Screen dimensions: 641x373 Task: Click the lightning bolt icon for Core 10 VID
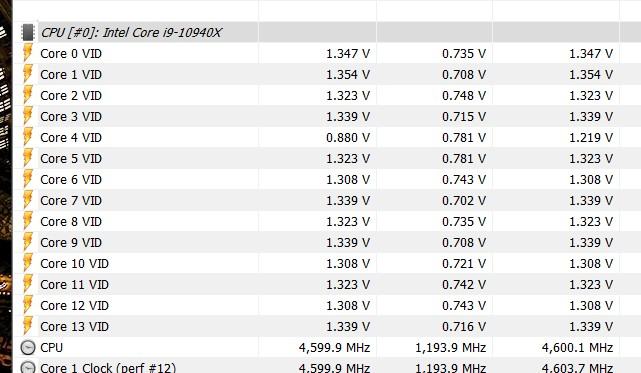click(28, 263)
